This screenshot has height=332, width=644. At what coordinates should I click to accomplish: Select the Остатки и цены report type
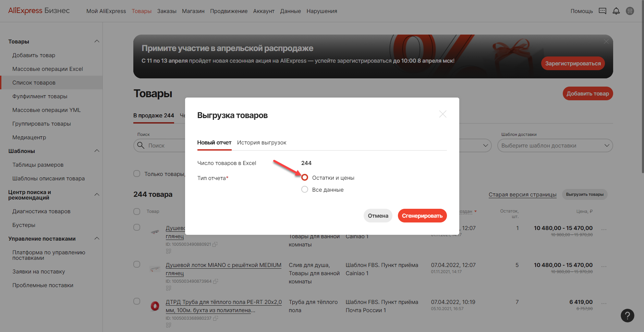click(305, 178)
